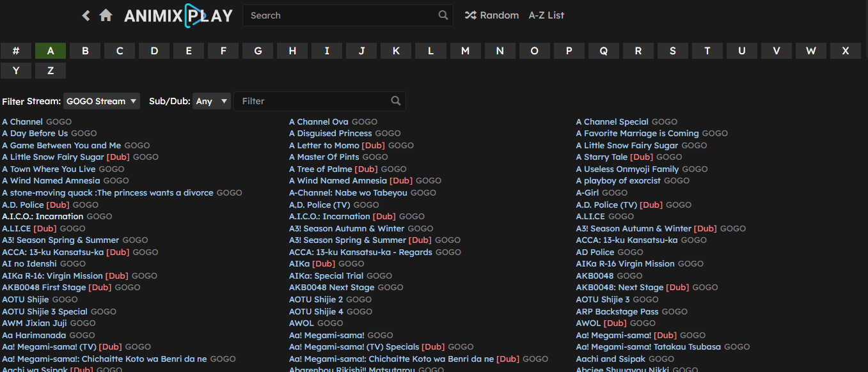Open A playboy of exorcist
The image size is (868, 372).
pyautogui.click(x=618, y=181)
